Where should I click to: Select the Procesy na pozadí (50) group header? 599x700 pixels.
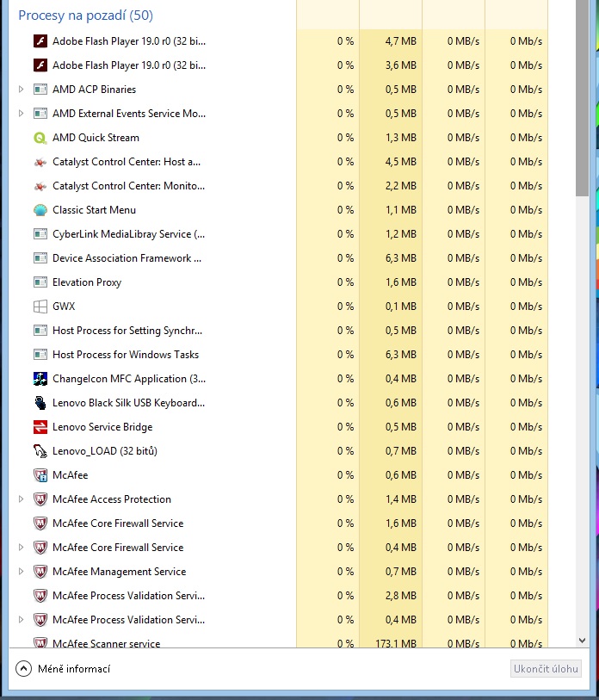(86, 15)
